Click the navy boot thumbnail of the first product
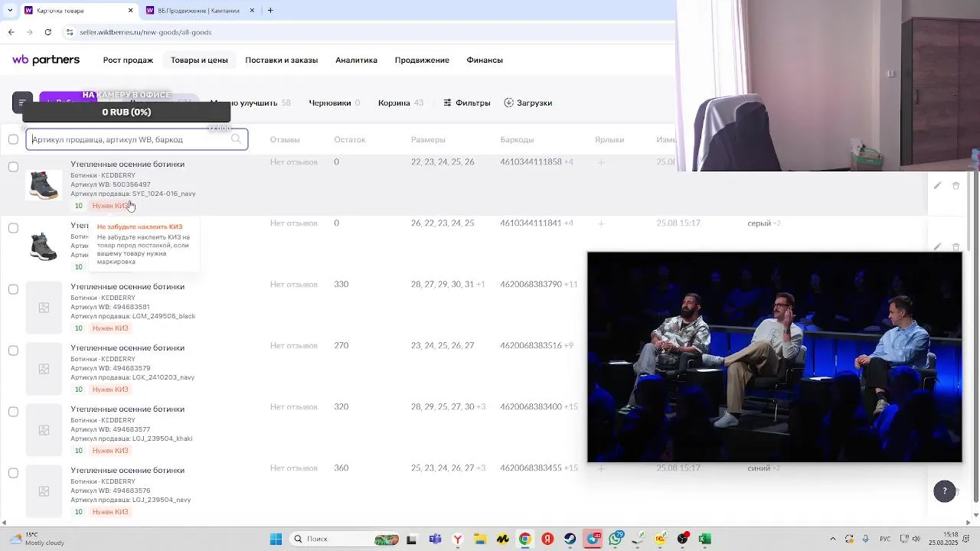 [44, 185]
